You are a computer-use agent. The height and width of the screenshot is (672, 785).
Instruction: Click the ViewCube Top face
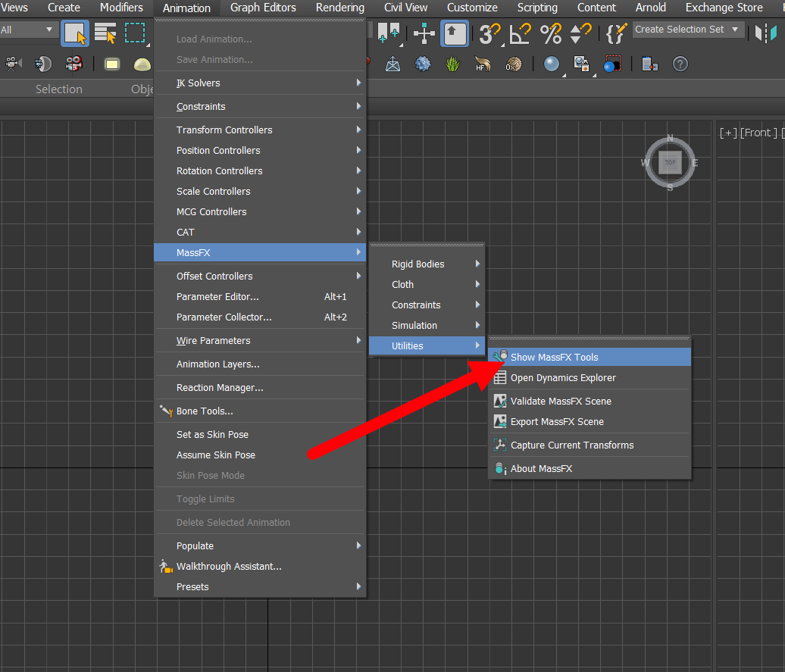[x=670, y=163]
